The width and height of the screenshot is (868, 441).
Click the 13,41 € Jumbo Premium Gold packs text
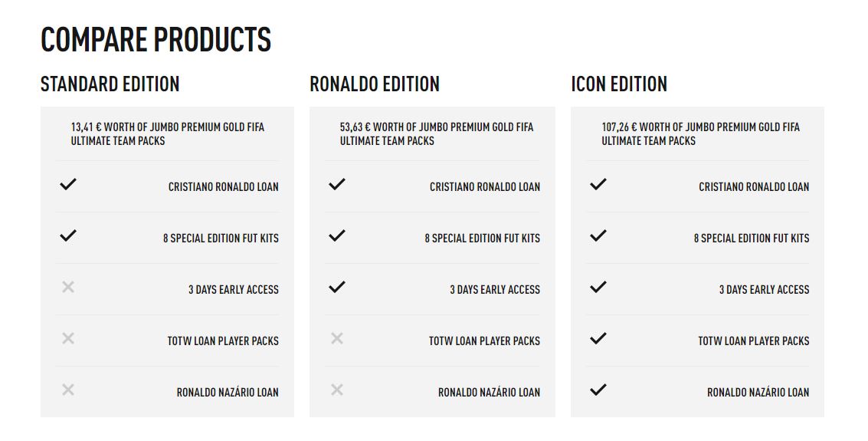point(168,133)
